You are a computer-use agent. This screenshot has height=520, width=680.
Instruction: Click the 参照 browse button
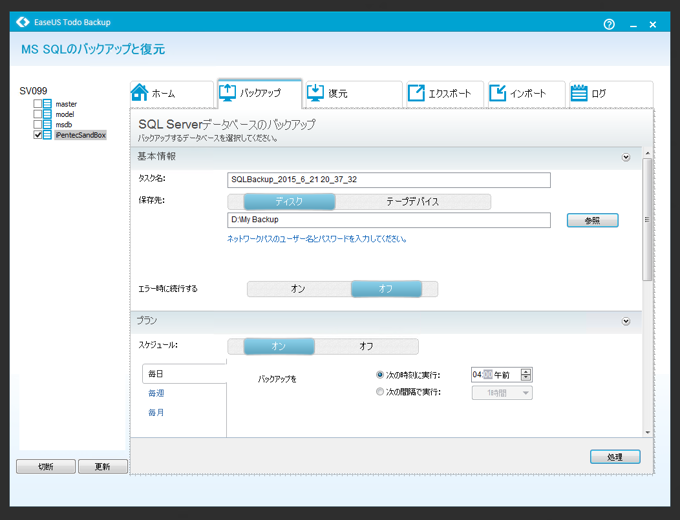[592, 220]
